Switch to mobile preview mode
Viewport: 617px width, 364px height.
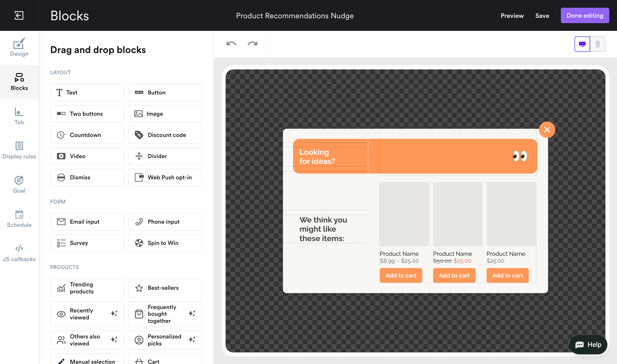[598, 44]
